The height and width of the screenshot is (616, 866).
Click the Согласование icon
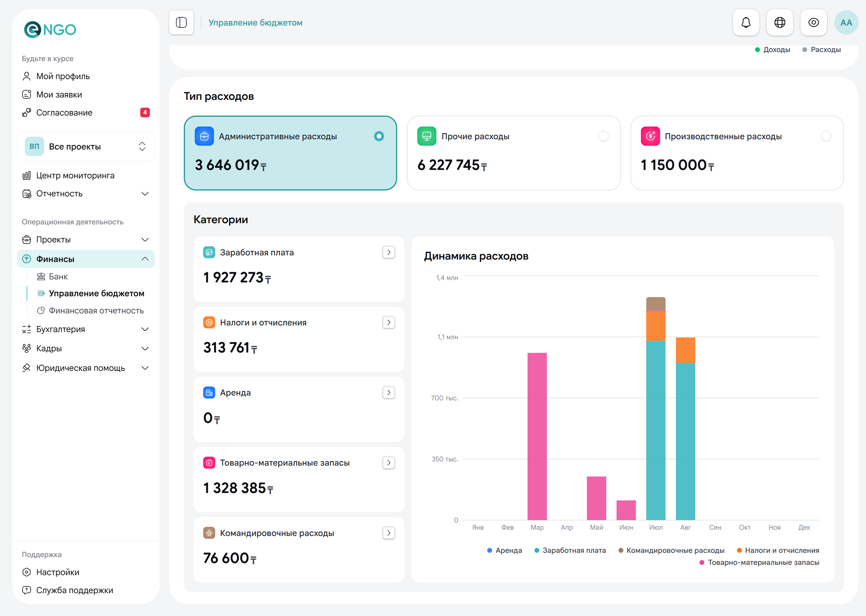[26, 113]
